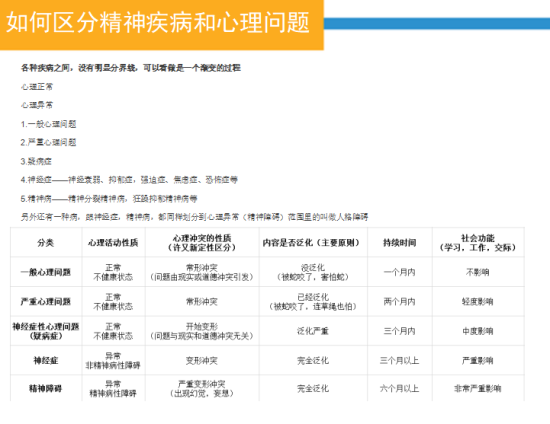Viewport: 550px width, 424px height.
Task: Click the blue horizontal bar beside the title
Action: tap(437, 23)
